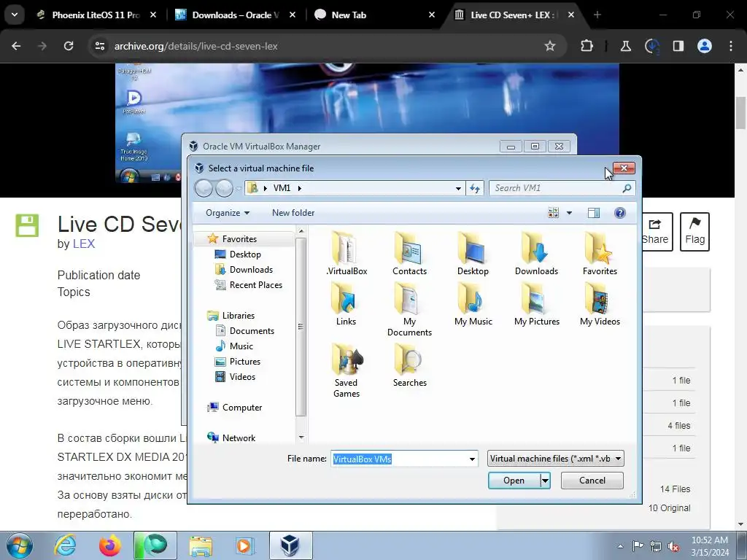The width and height of the screenshot is (747, 560).
Task: Select Videos library in sidebar
Action: pos(242,377)
